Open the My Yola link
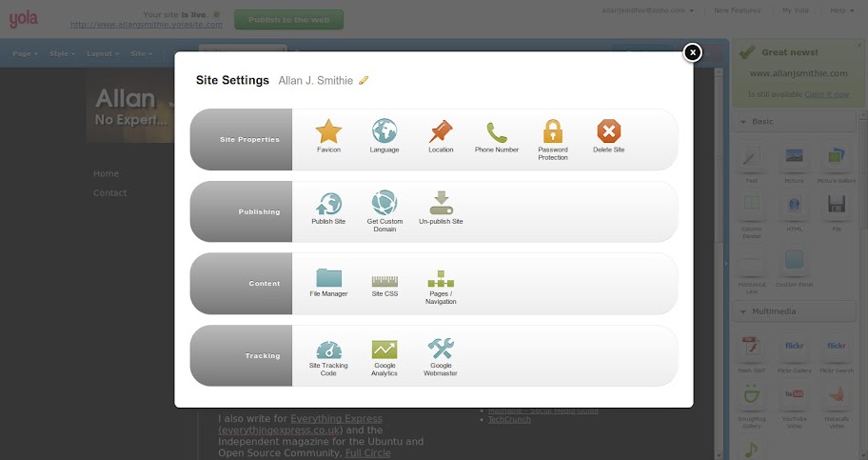Screen dimensions: 868x460 coord(795,10)
